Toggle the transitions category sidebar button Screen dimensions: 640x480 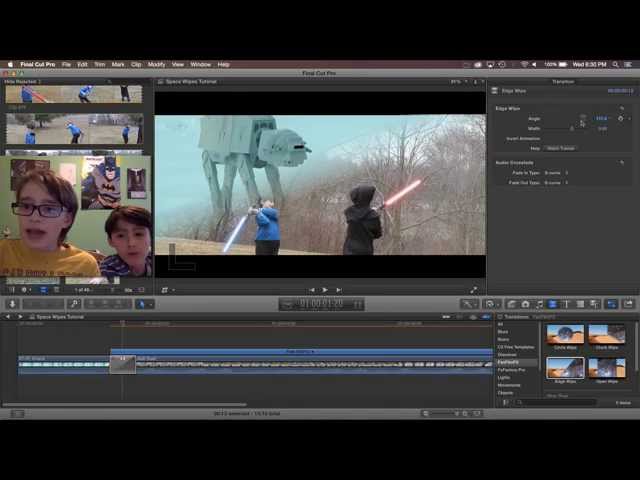506,403
